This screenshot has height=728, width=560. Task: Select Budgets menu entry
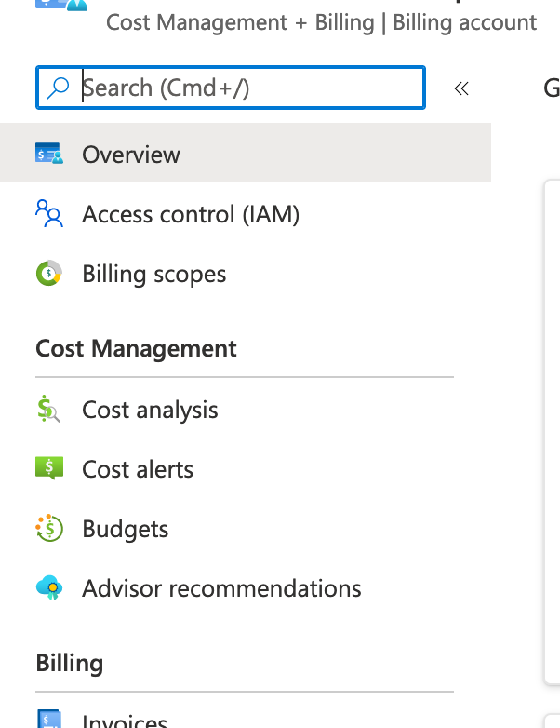[x=126, y=529]
